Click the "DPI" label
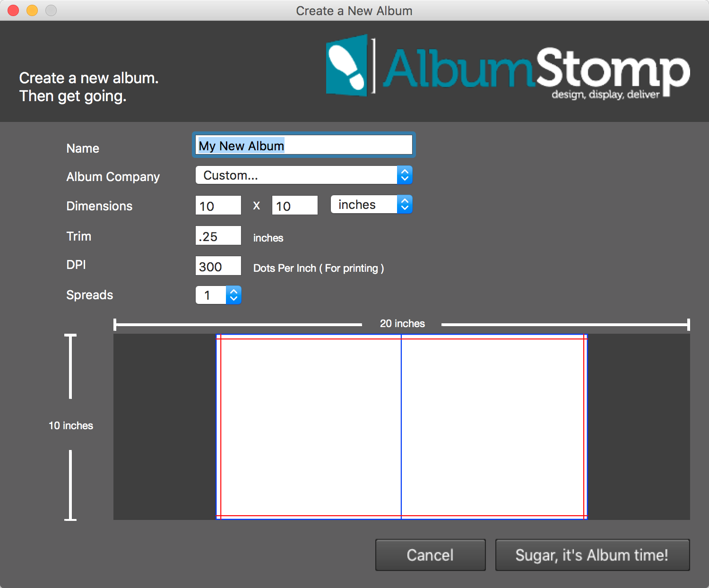709x588 pixels. click(76, 265)
